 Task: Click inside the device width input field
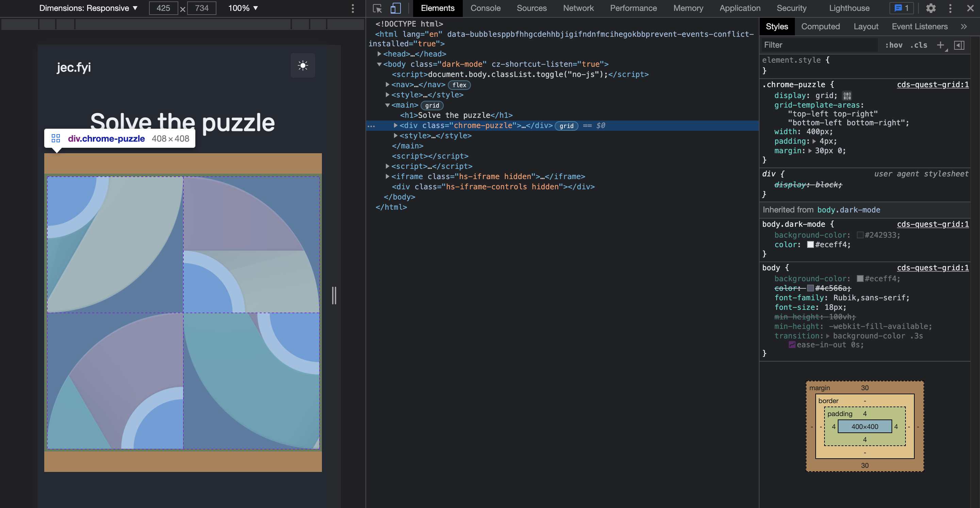coord(163,8)
